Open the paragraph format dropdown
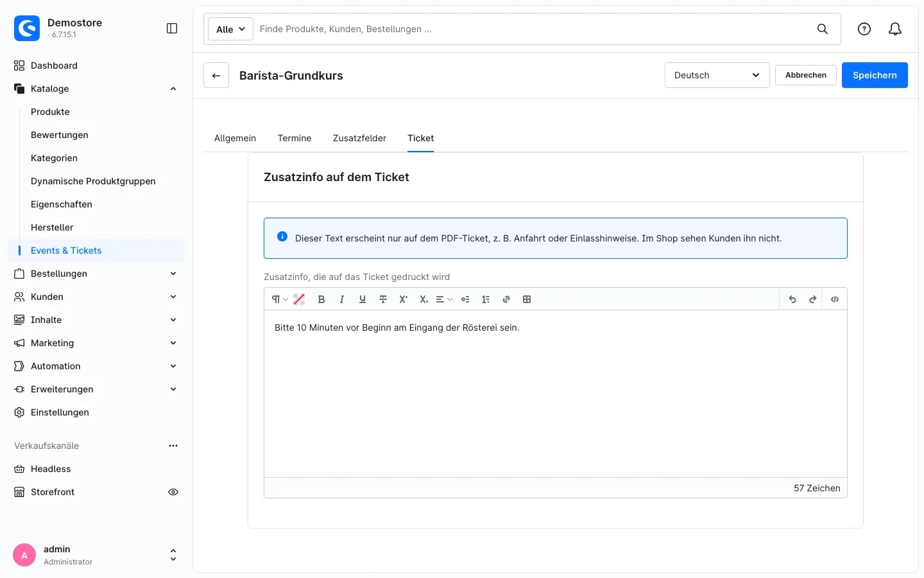Image resolution: width=924 pixels, height=578 pixels. [279, 299]
